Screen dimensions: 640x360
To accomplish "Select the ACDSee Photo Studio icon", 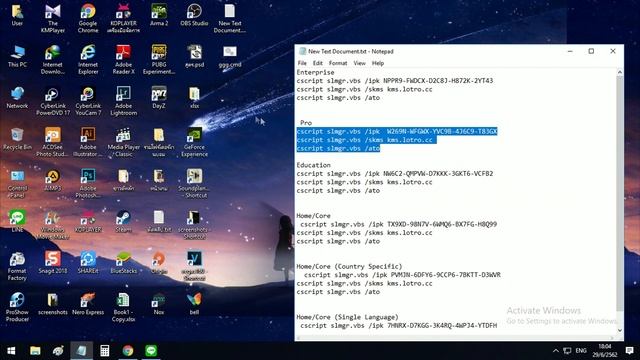I will tap(53, 142).
